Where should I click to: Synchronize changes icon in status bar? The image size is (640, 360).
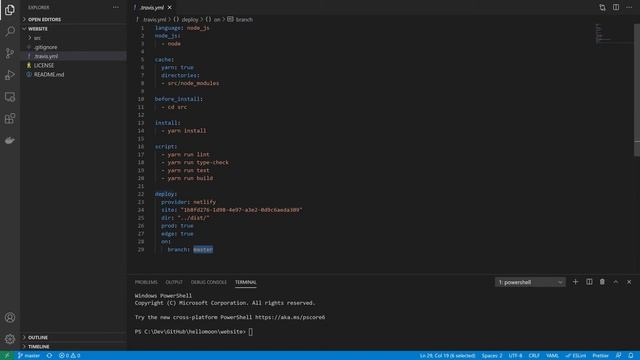coord(49,356)
